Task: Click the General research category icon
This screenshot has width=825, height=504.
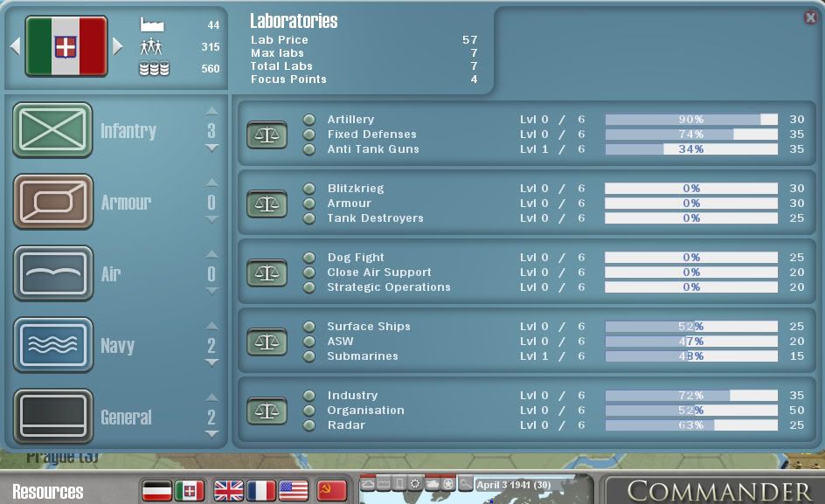Action: pyautogui.click(x=52, y=417)
